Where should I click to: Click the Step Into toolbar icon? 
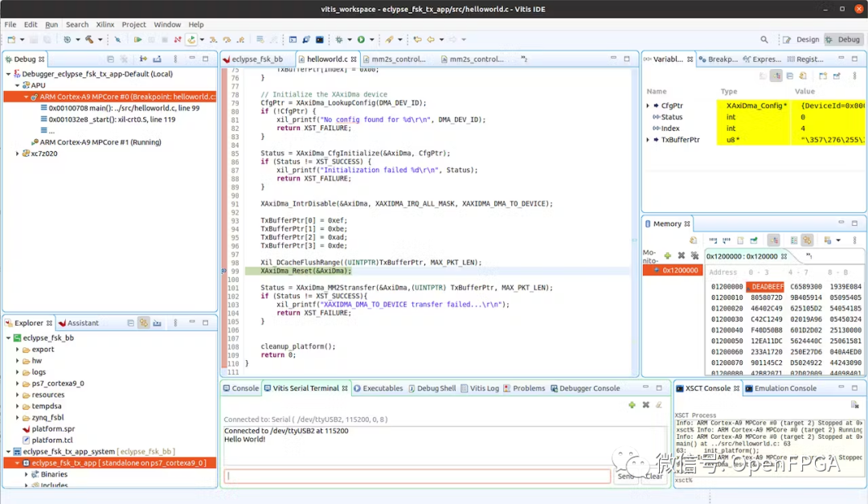[x=213, y=39]
